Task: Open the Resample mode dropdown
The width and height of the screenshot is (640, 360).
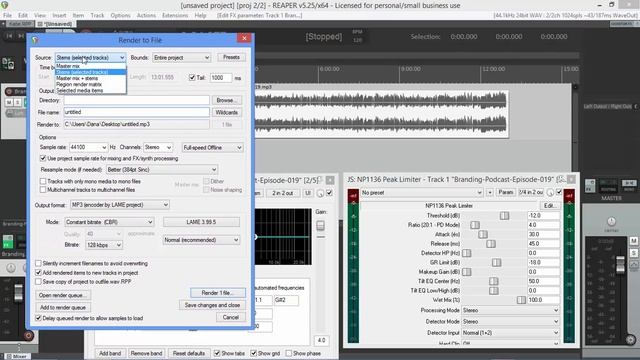Action: [x=162, y=169]
